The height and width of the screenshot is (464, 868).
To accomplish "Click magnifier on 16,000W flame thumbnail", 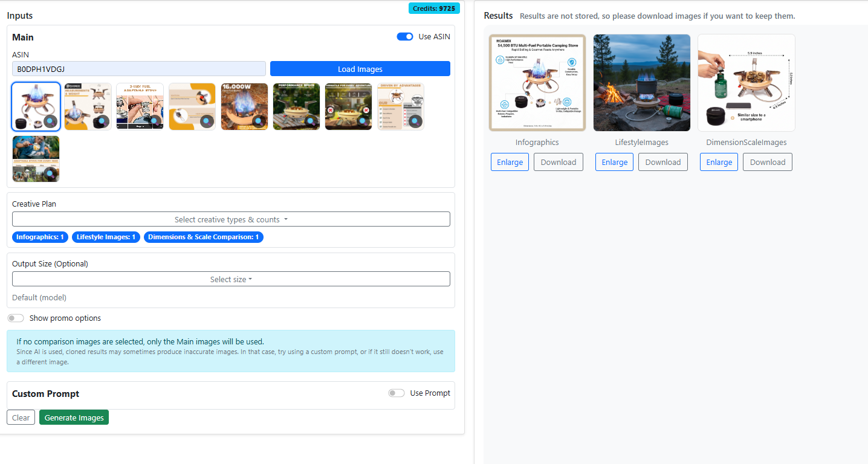I will point(259,121).
